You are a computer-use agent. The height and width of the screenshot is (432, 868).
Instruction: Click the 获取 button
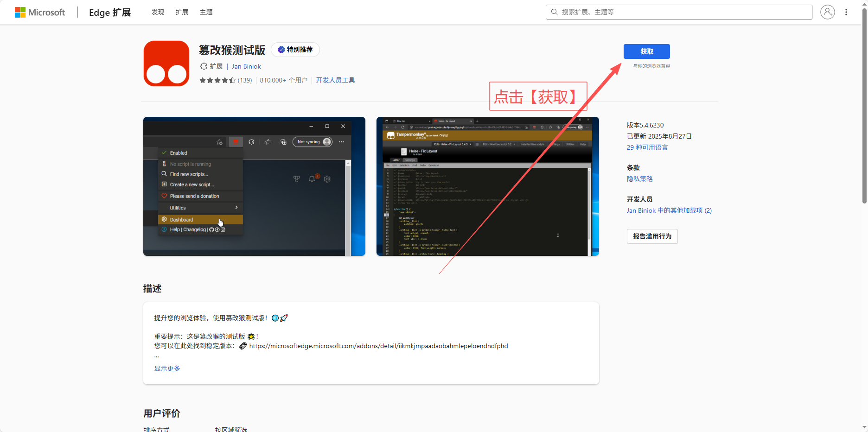coord(646,51)
